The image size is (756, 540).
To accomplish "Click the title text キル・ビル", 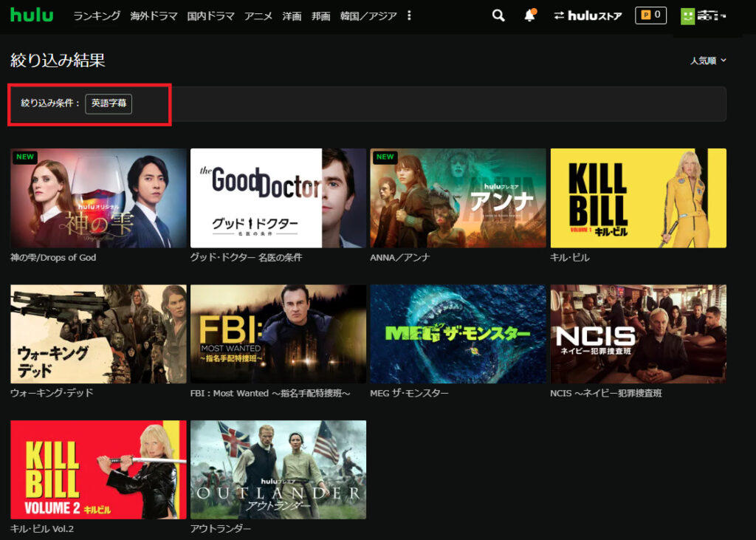I will pos(570,258).
